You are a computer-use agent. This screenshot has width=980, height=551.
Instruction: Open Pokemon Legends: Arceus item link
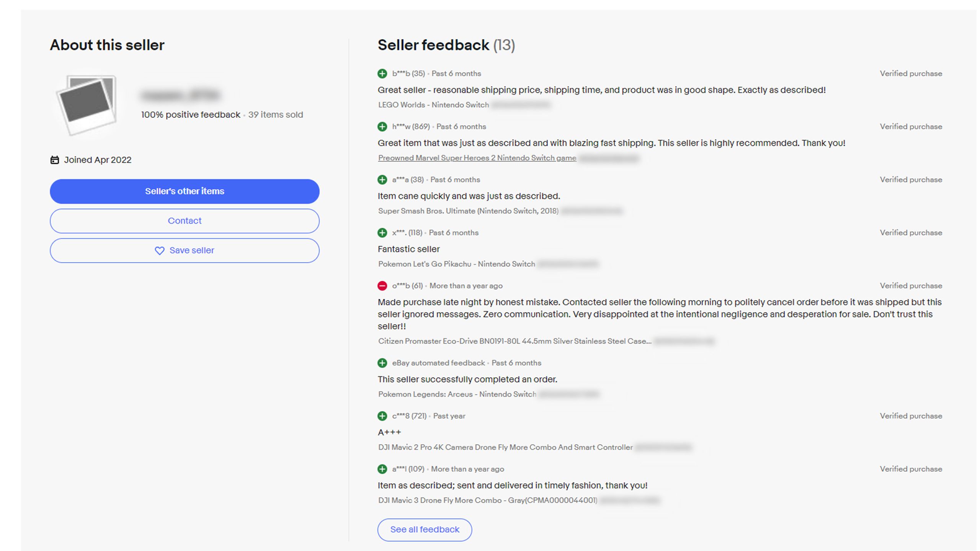[x=457, y=394]
